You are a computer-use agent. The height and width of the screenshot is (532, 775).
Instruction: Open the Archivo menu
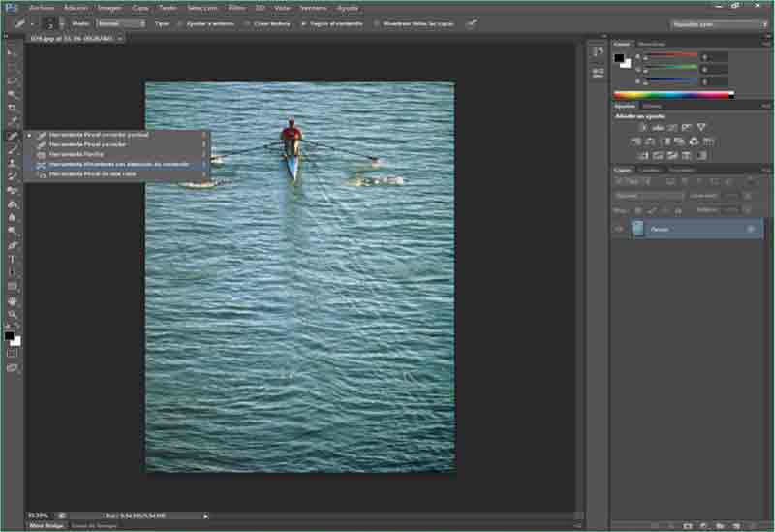pyautogui.click(x=43, y=7)
